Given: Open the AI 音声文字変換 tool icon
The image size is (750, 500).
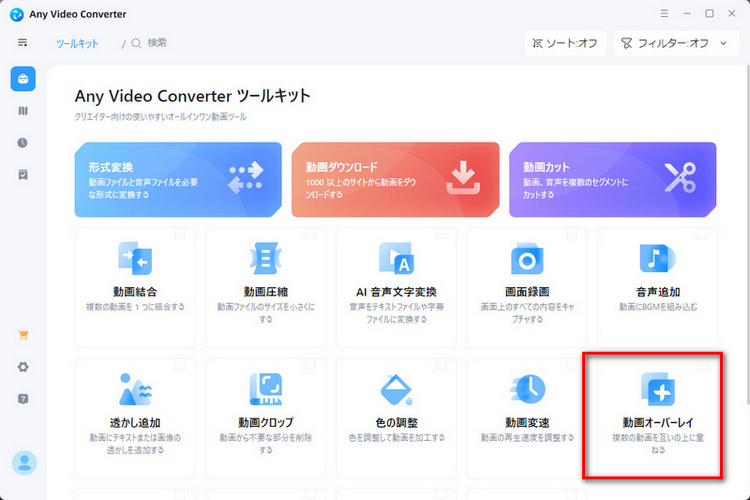Looking at the screenshot, I should [x=397, y=258].
